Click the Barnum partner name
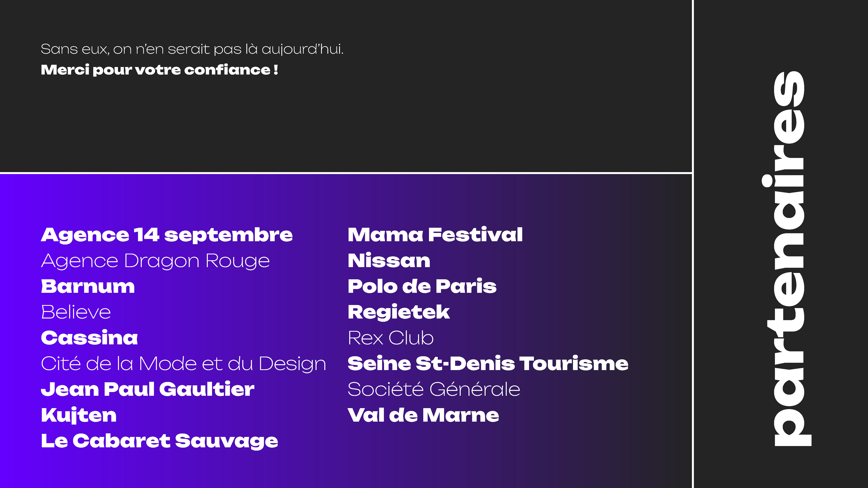Image resolution: width=868 pixels, height=488 pixels. tap(88, 287)
